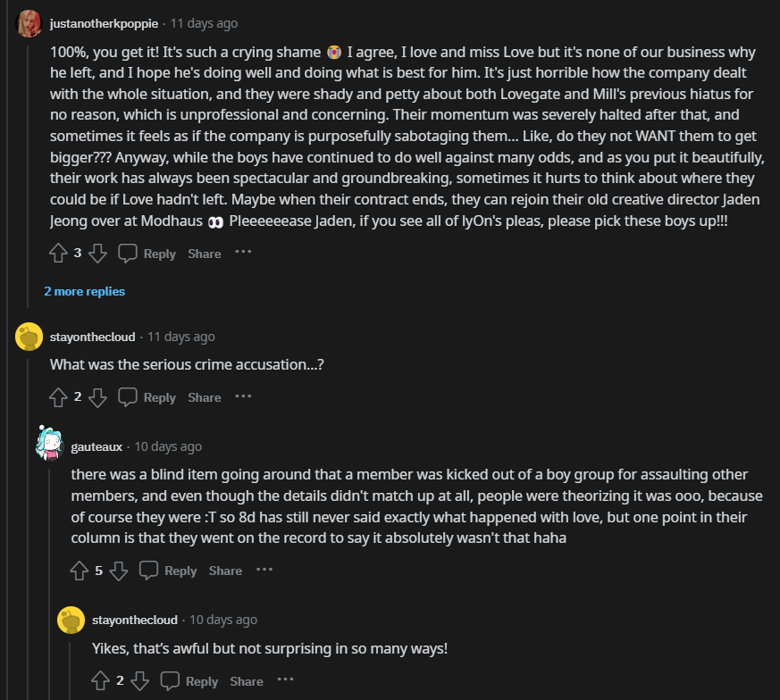View gauteaux's avatar image

point(49,443)
